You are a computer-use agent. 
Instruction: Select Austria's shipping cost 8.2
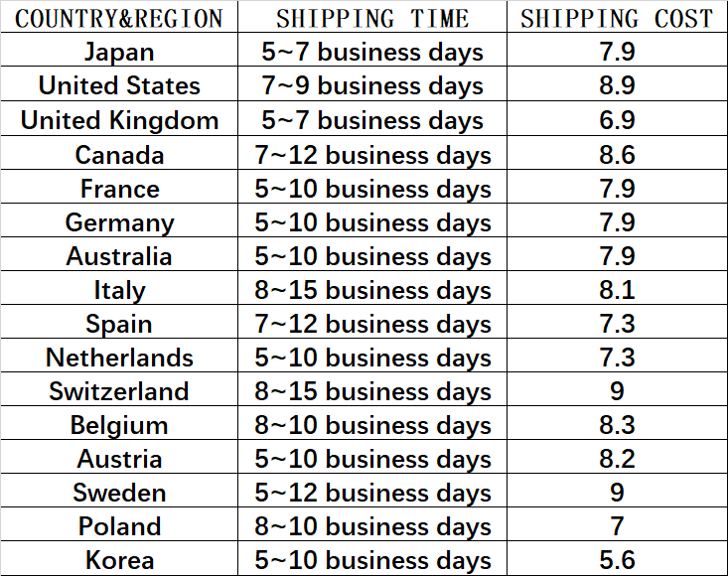point(617,459)
